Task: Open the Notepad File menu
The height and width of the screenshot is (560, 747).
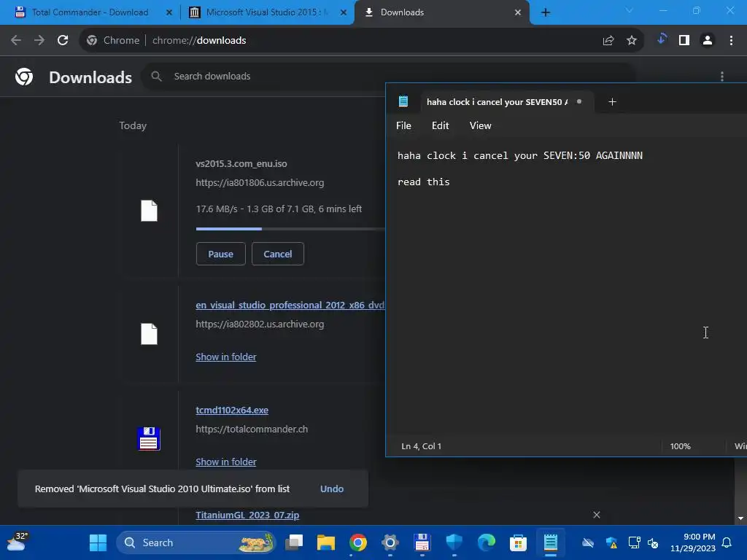Action: pyautogui.click(x=403, y=125)
